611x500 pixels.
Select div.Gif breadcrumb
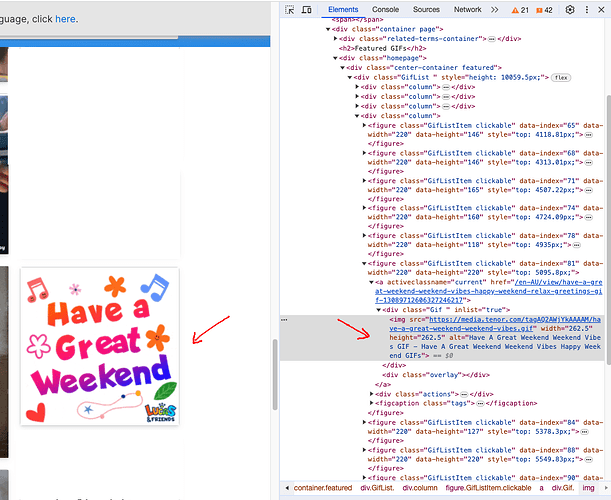click(563, 488)
